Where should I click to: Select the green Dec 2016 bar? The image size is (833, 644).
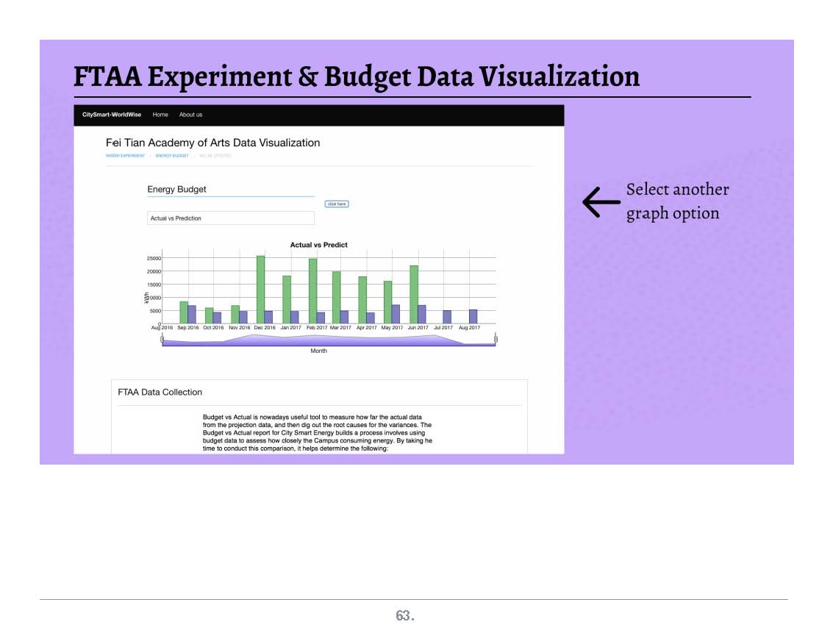tap(260, 289)
